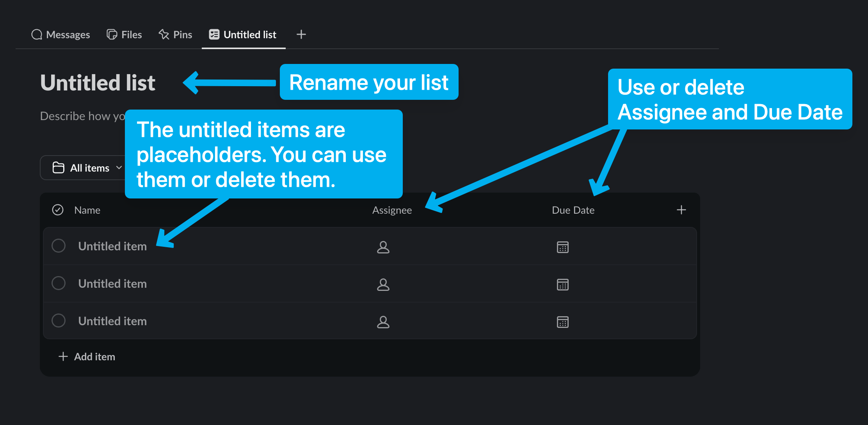Mark the first Untitled item complete
Screen dimensions: 868x425
click(59, 246)
